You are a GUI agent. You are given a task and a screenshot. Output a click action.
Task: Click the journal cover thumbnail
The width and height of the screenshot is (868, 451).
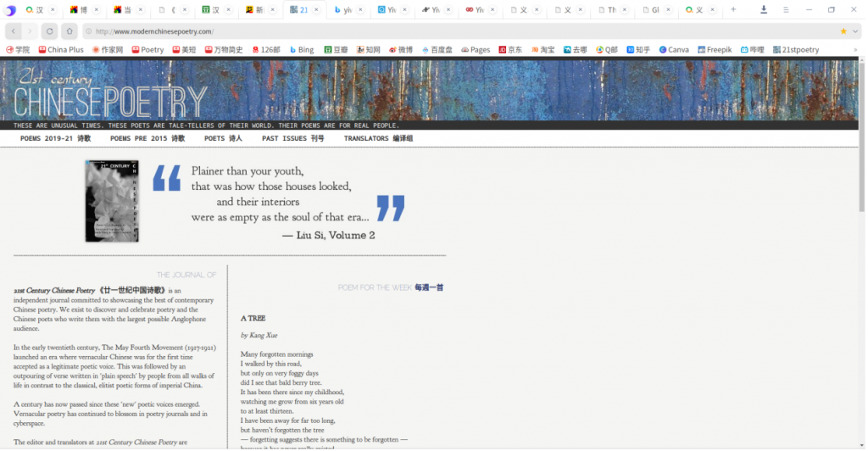(112, 201)
